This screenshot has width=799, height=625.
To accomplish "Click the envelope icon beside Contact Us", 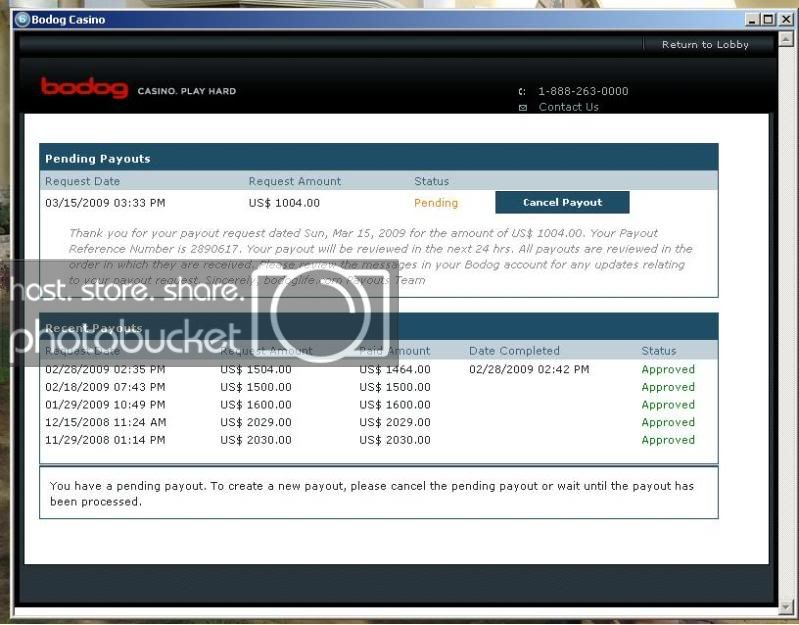I will pyautogui.click(x=522, y=107).
